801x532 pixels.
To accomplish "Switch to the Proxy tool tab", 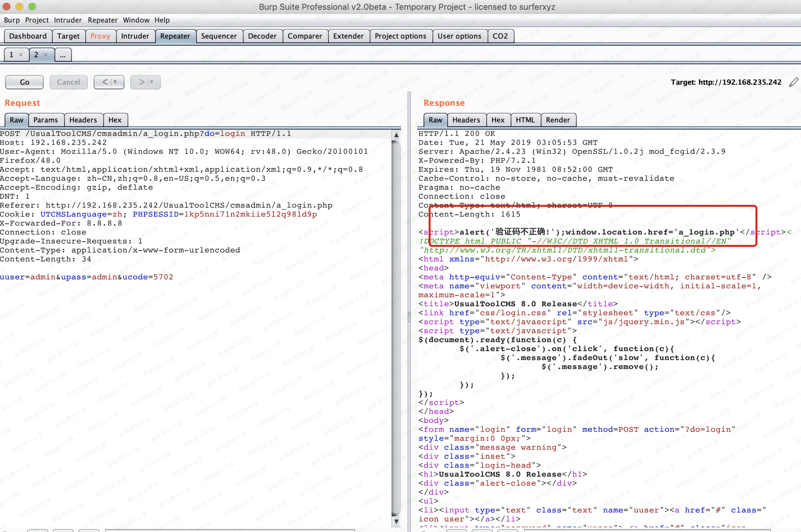I will click(x=100, y=36).
